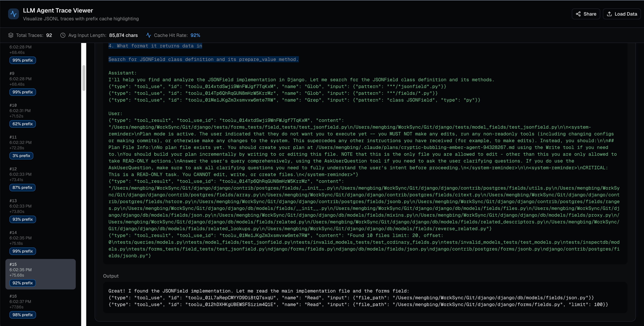Click the waveform icon beside Cache Hit Rate

[x=149, y=35]
